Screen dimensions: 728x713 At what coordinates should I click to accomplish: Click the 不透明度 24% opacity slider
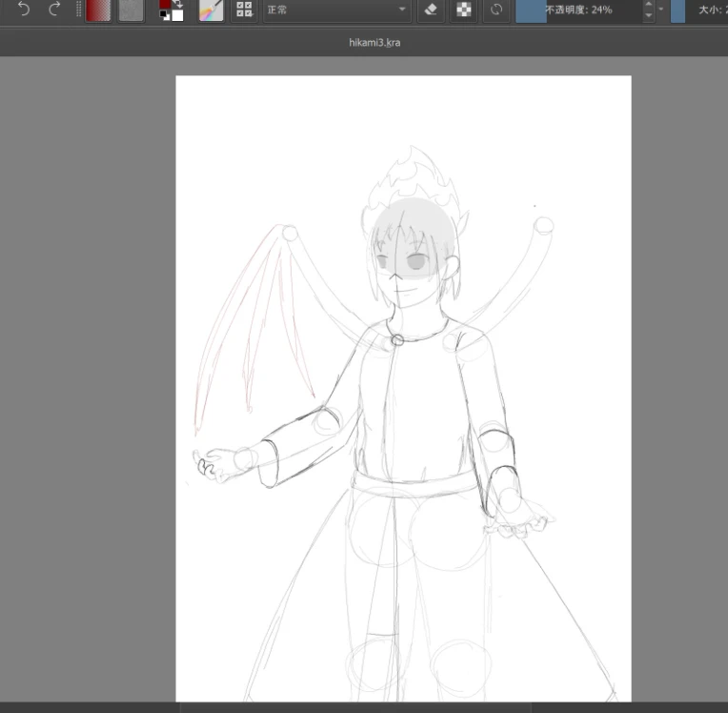click(578, 10)
